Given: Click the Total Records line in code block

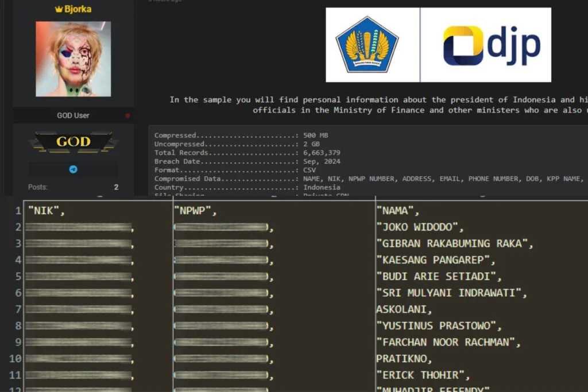Looking at the screenshot, I should [247, 153].
